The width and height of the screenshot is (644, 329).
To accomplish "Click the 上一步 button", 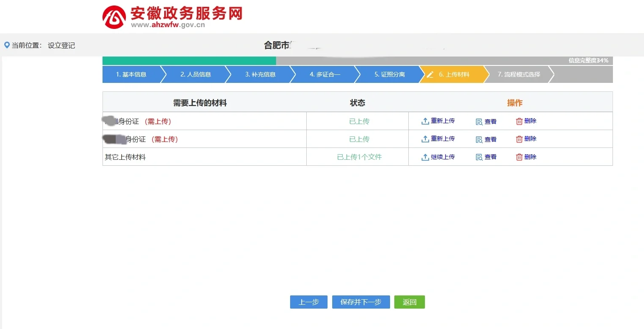I will point(308,302).
